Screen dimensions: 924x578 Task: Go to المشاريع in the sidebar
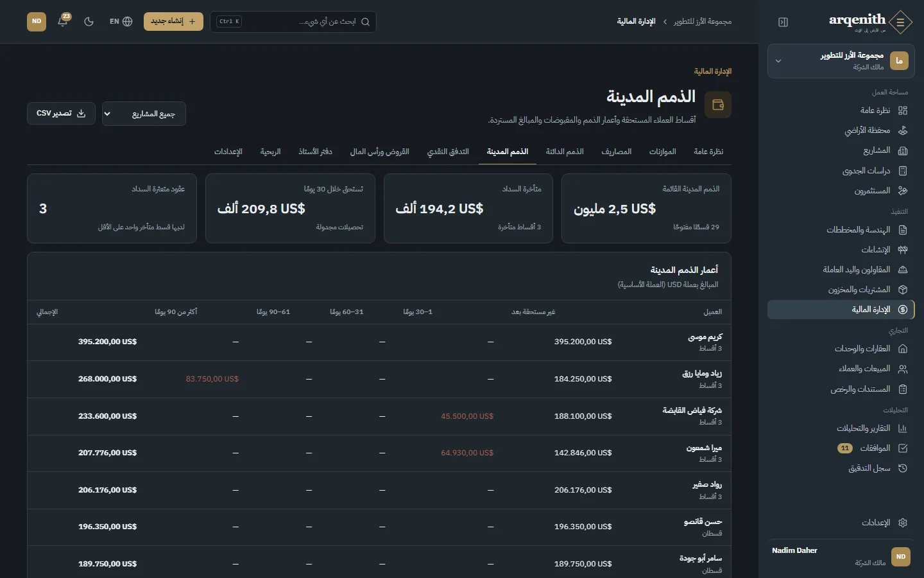[x=841, y=150]
